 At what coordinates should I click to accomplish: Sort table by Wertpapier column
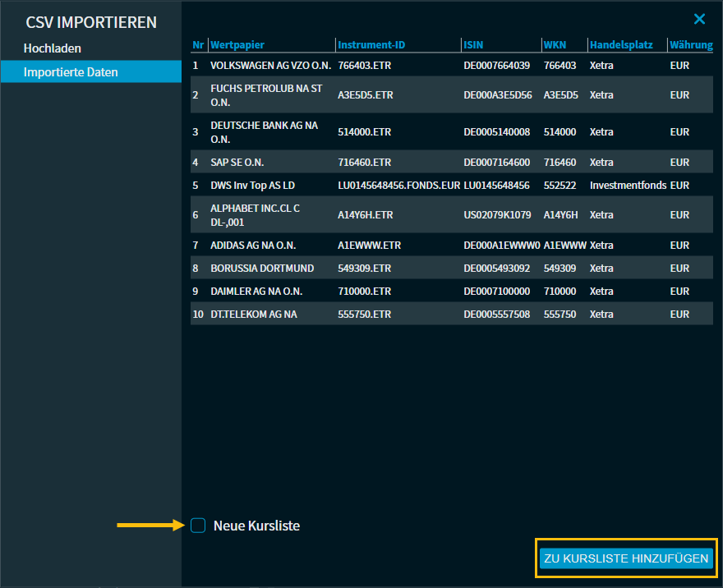237,44
